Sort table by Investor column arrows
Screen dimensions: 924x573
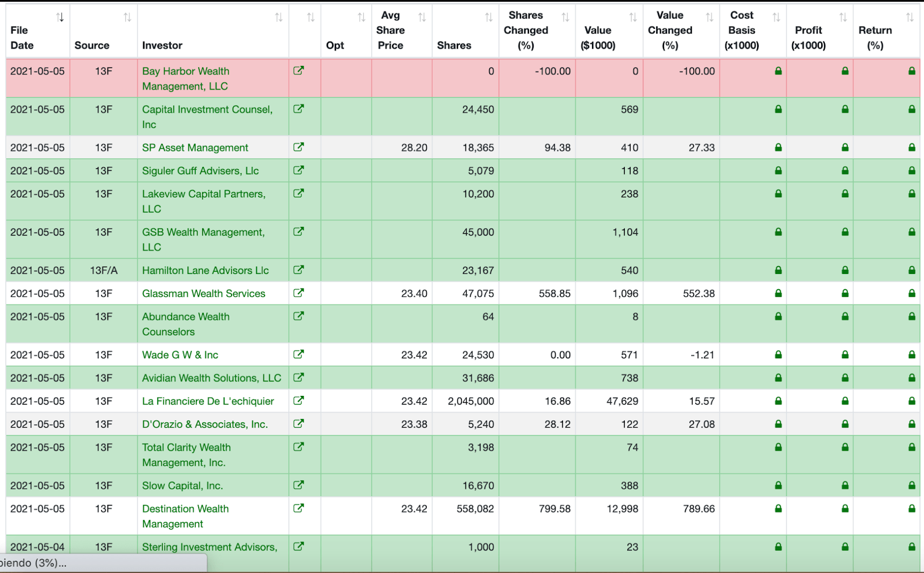(x=279, y=17)
